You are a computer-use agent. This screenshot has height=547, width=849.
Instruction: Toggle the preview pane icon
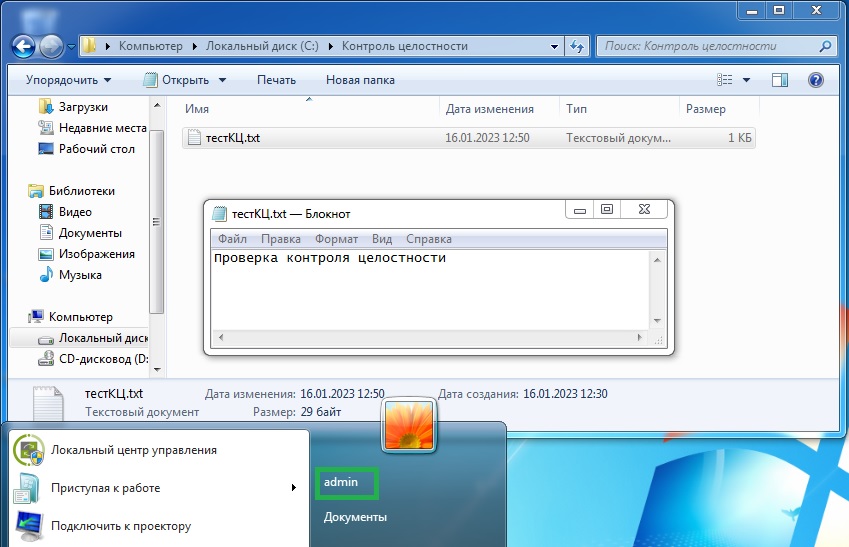[x=781, y=80]
